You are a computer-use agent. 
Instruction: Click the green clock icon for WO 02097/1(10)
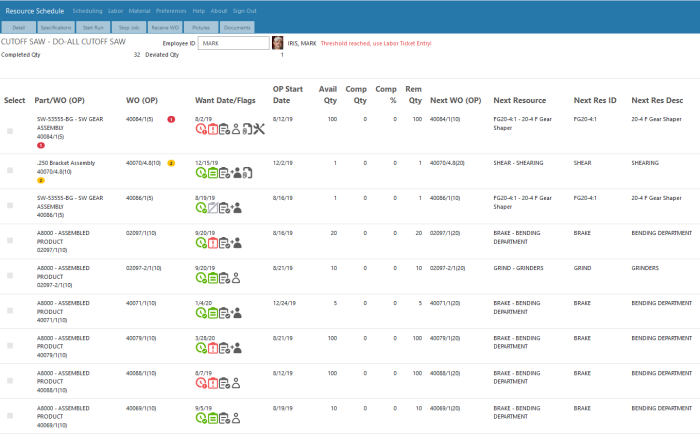pos(201,243)
